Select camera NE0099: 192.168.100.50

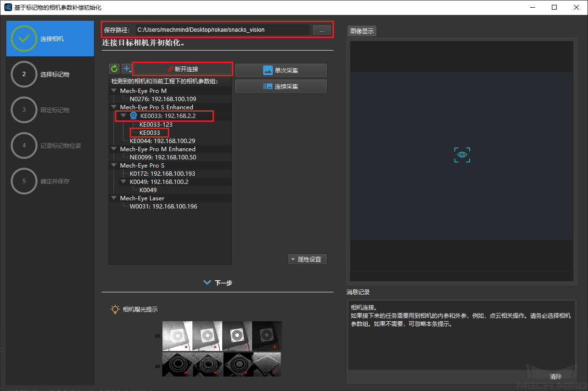(x=163, y=157)
